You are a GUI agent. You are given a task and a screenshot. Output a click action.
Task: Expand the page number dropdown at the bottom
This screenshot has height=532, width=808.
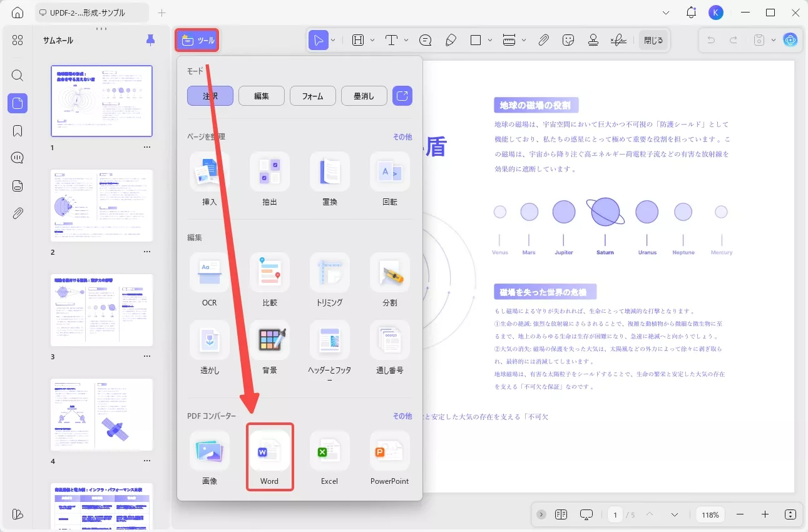675,514
